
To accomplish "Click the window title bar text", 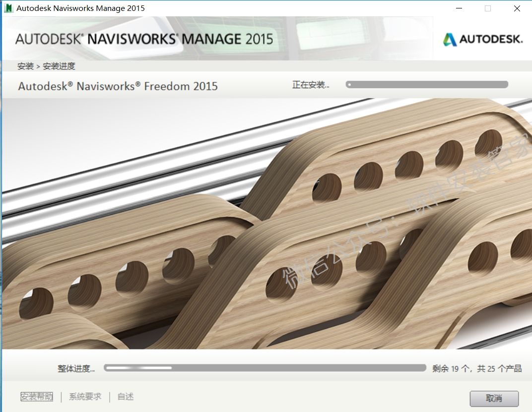I will click(x=80, y=8).
